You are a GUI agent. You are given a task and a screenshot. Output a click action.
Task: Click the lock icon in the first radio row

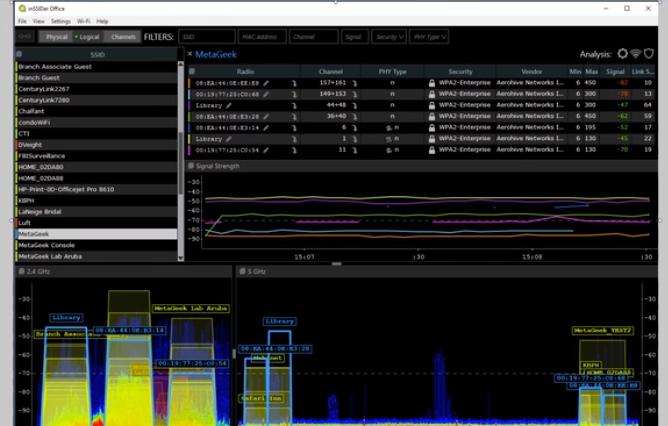pyautogui.click(x=431, y=83)
